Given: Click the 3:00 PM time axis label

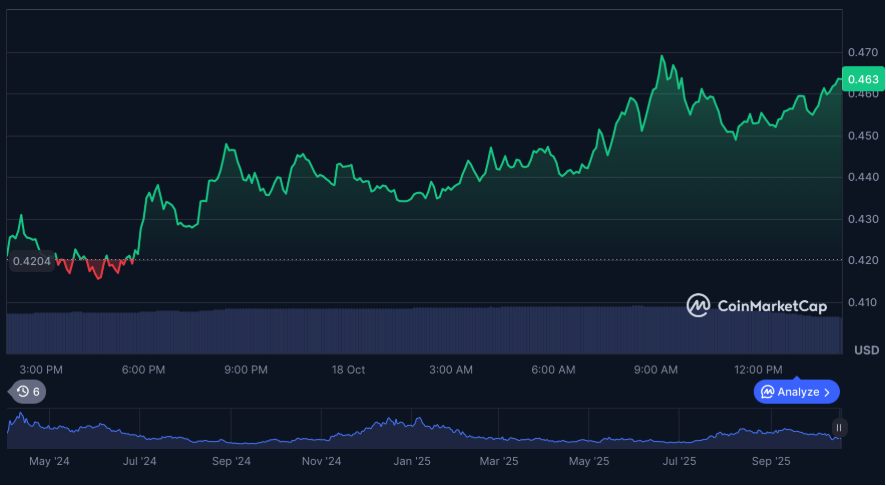Looking at the screenshot, I should (41, 370).
